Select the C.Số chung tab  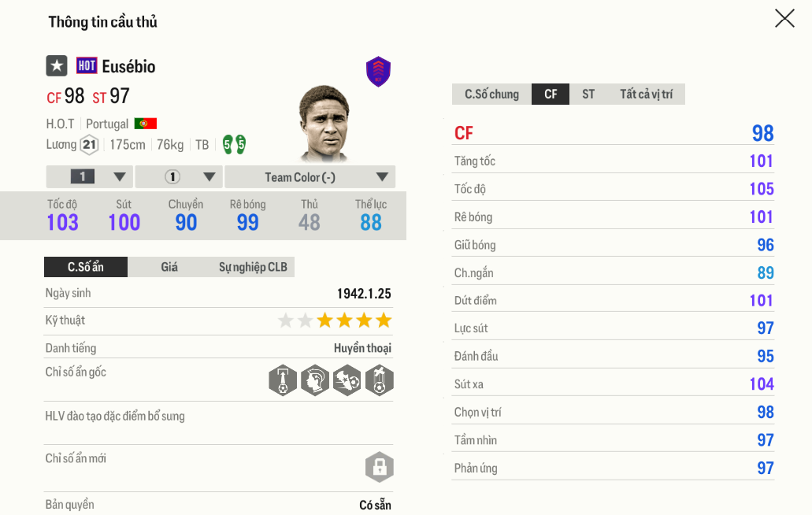click(491, 94)
